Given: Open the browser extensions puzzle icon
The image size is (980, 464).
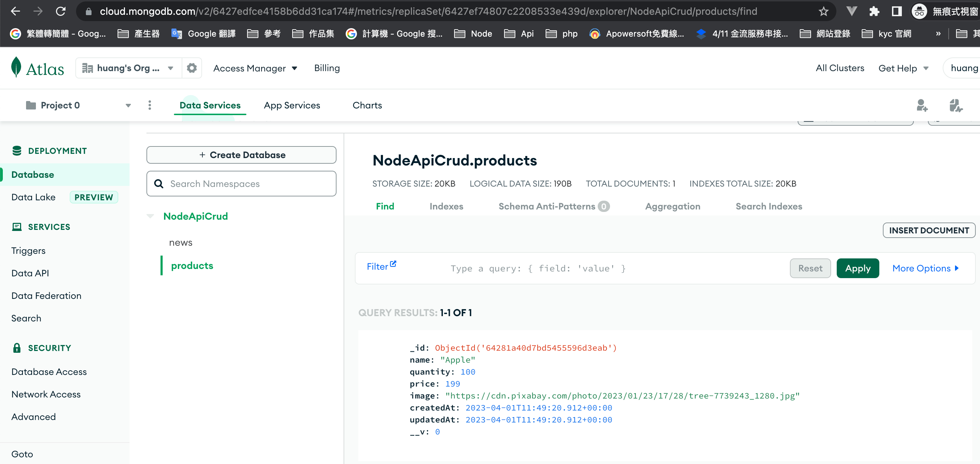Looking at the screenshot, I should 874,11.
